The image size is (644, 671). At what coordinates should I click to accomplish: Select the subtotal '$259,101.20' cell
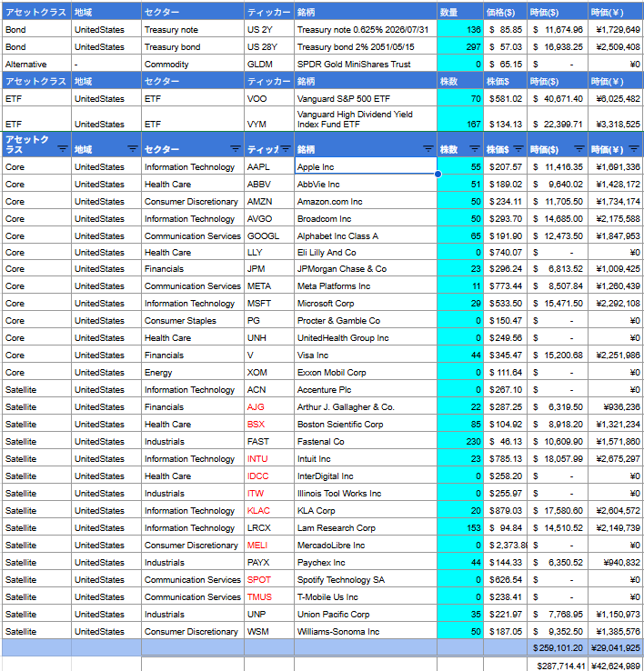click(557, 647)
